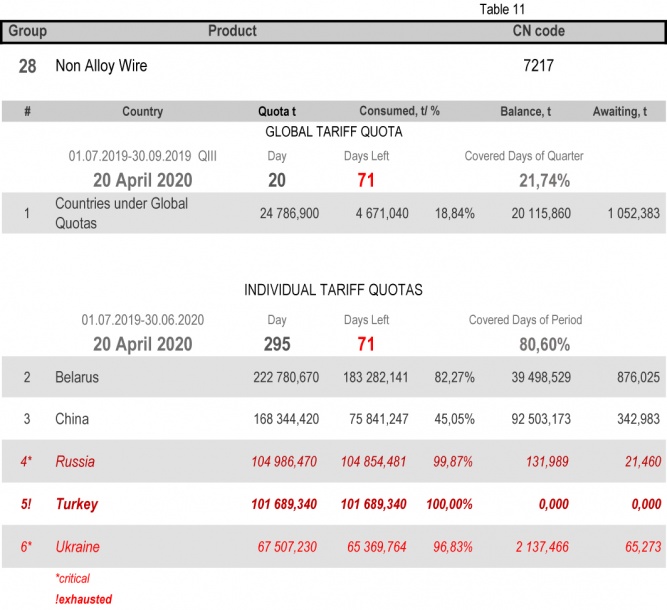Viewport: 667px width, 610px height.
Task: Click the 21,74% covered days value
Action: click(x=544, y=180)
